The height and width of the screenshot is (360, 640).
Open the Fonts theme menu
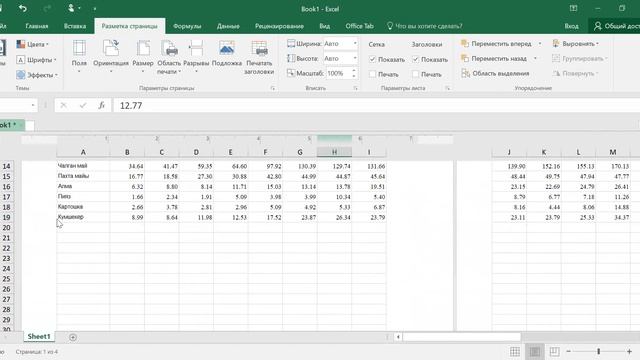point(36,60)
